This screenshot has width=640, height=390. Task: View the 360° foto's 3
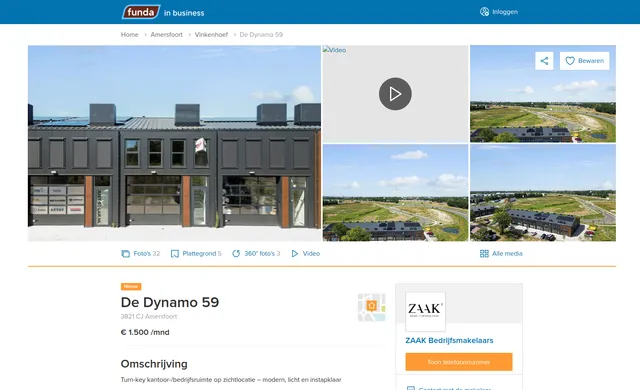coord(256,254)
